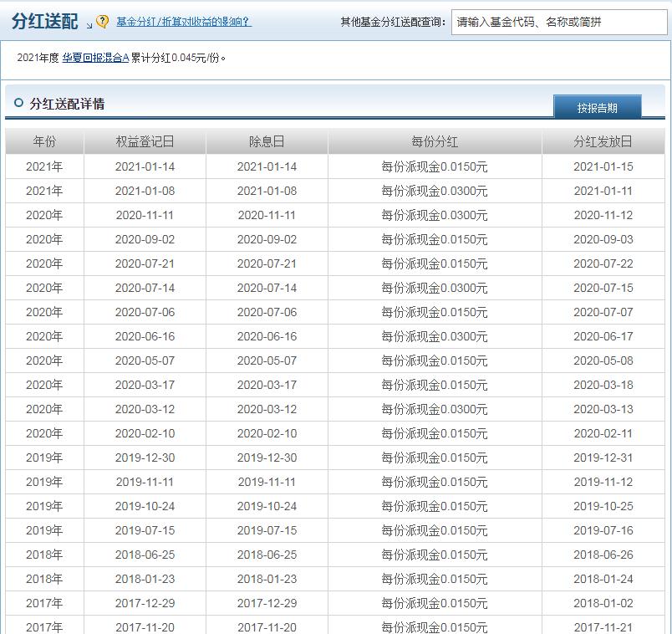Open 基金分红/折算对收益的影响? link
This screenshot has height=634, width=672.
pyautogui.click(x=184, y=22)
